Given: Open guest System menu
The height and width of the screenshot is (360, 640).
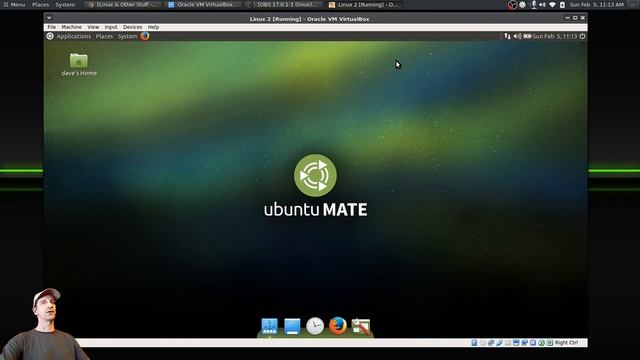Looking at the screenshot, I should (127, 36).
